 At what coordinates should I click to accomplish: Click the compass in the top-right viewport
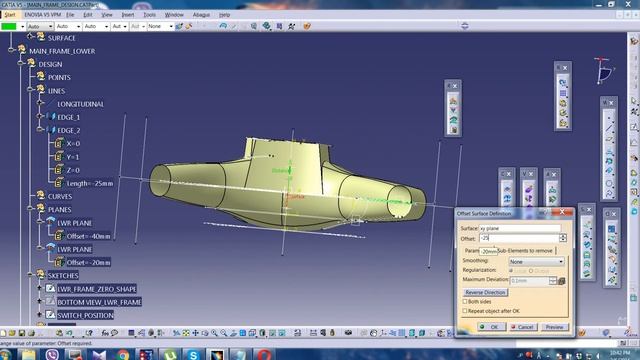coord(603,71)
